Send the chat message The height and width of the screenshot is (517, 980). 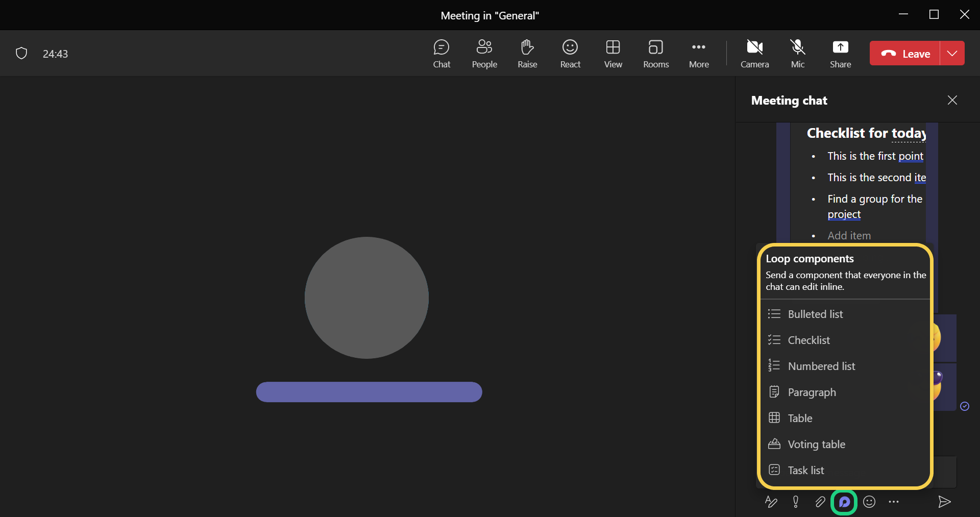click(944, 502)
